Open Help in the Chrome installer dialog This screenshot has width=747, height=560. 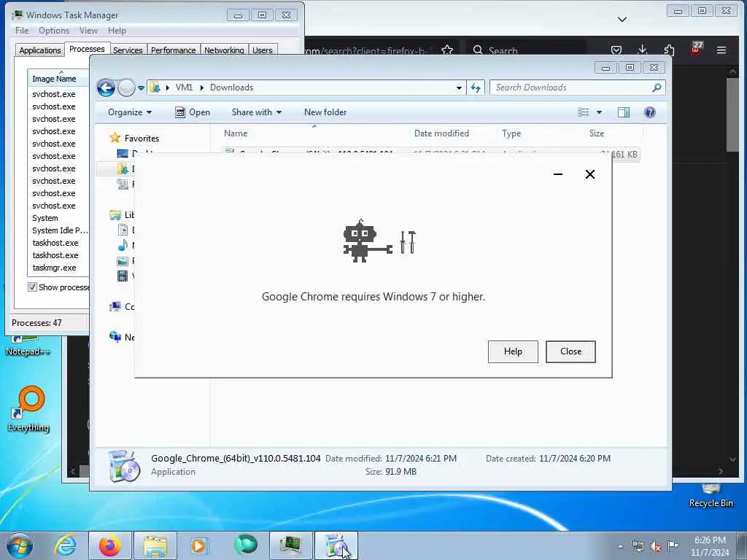coord(513,351)
